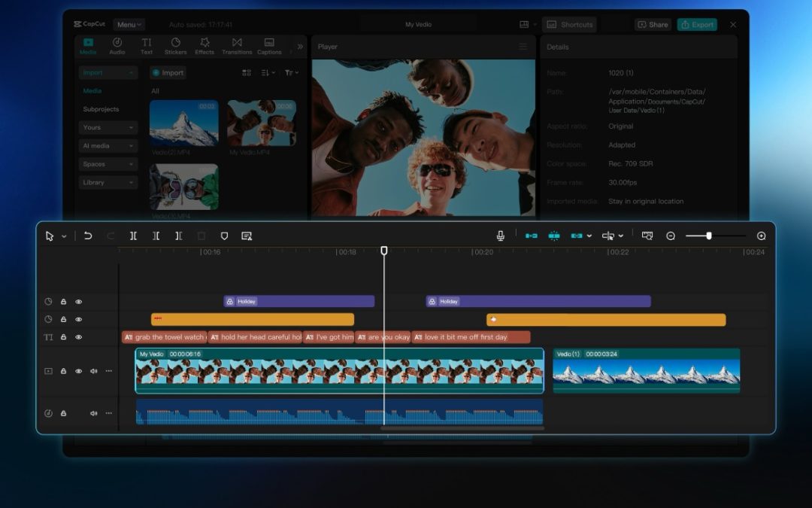Viewport: 812px width, 508px height.
Task: Expand the AI media dropdown
Action: tap(108, 146)
